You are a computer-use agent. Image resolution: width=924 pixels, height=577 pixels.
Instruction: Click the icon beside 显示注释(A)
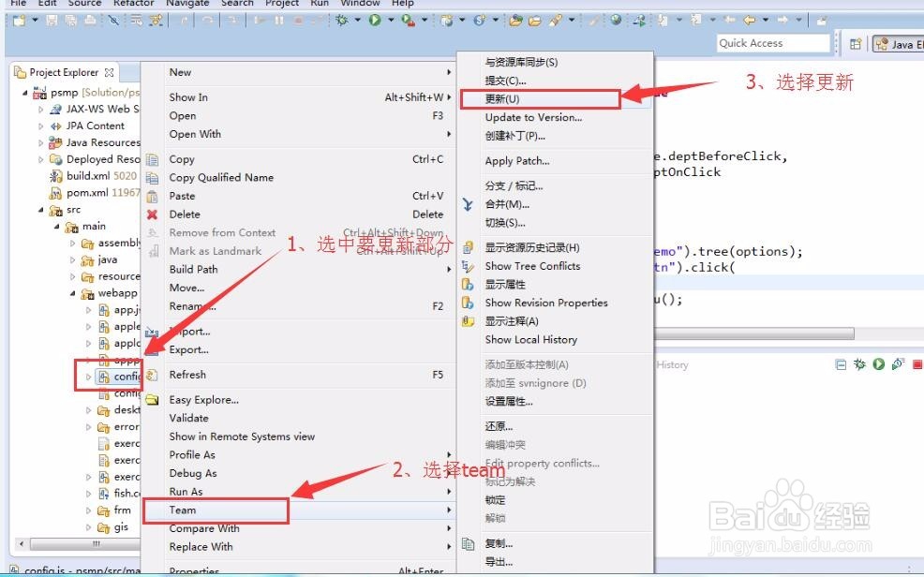coord(468,321)
